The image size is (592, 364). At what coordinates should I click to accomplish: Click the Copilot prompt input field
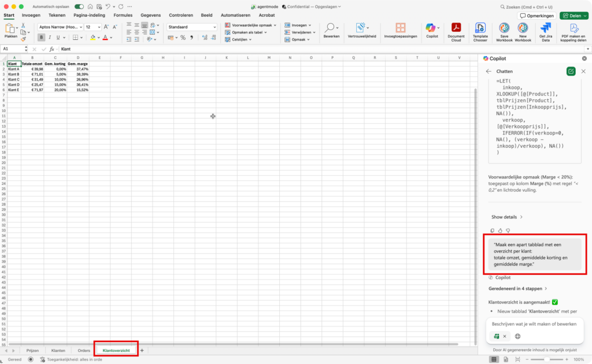[x=534, y=324]
